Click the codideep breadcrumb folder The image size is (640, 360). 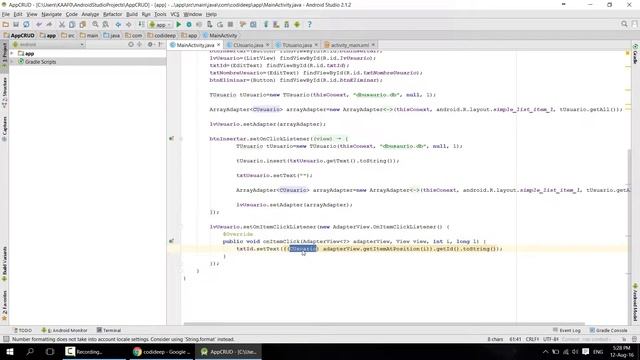[162, 36]
